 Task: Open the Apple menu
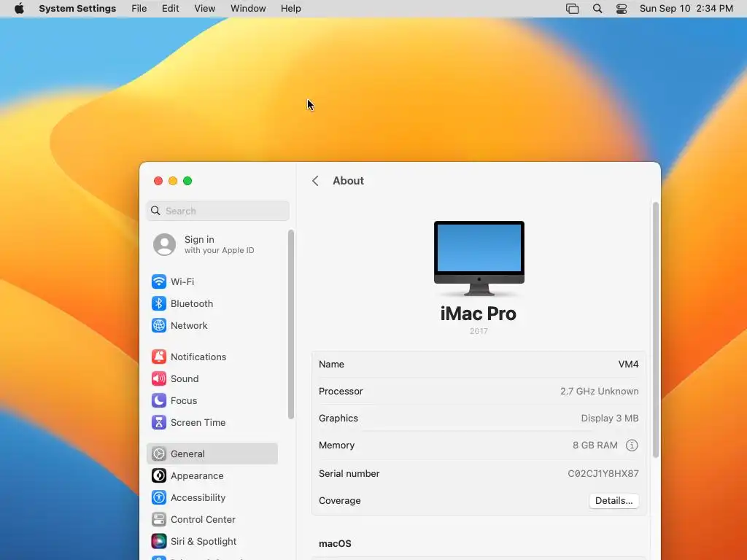pos(19,9)
